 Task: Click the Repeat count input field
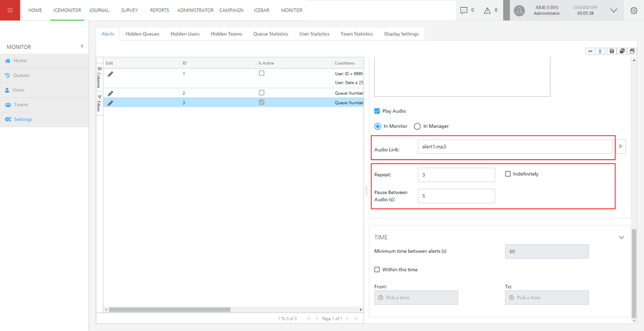456,175
